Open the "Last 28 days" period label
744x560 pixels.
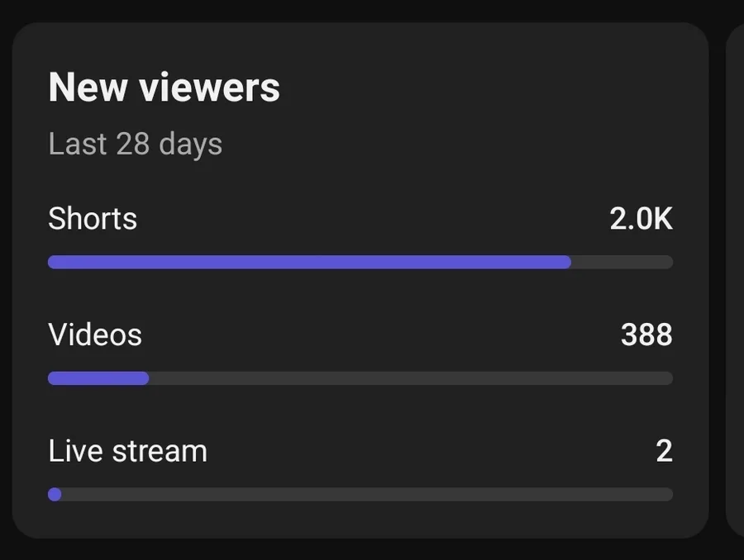[135, 145]
